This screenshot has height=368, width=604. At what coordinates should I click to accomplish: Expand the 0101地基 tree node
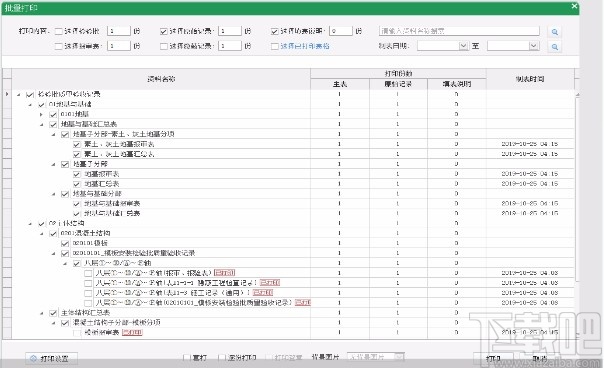(x=42, y=114)
